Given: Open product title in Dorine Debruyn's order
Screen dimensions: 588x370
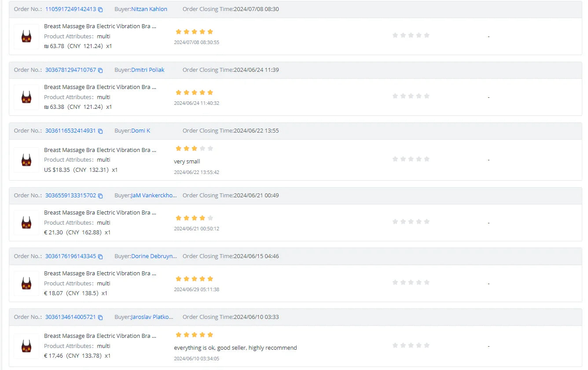Looking at the screenshot, I should [100, 274].
